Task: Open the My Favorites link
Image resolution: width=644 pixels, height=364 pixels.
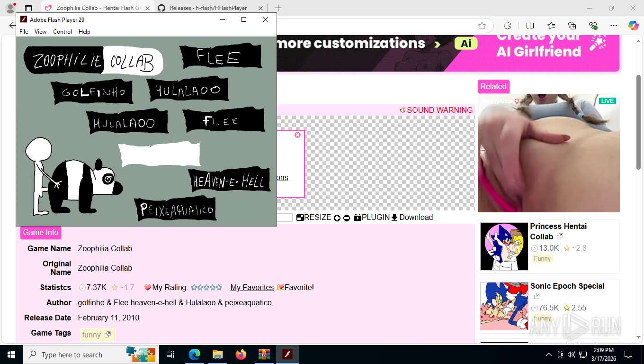Action: pos(252,288)
